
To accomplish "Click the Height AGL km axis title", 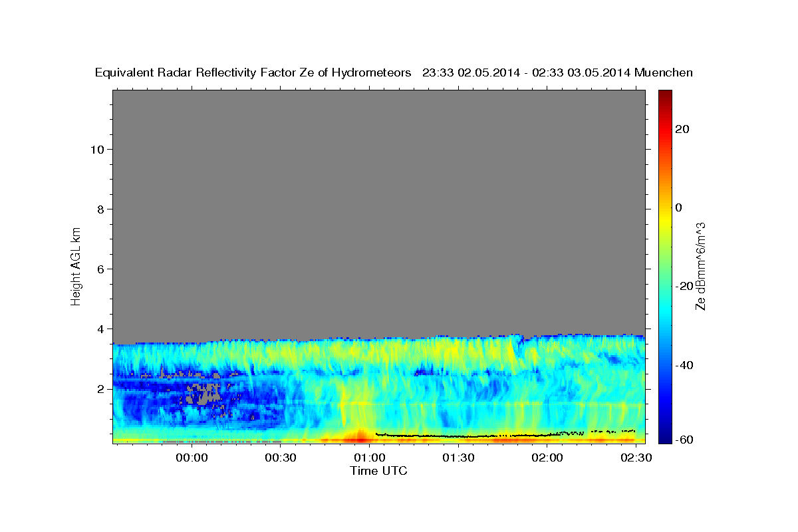I will click(x=76, y=265).
